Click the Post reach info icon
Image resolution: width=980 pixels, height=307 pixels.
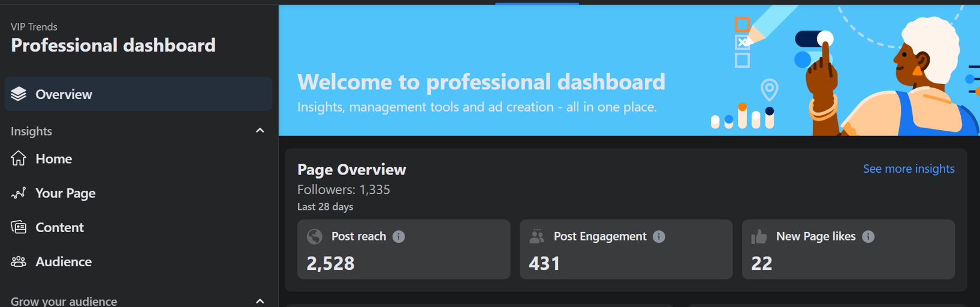point(399,237)
